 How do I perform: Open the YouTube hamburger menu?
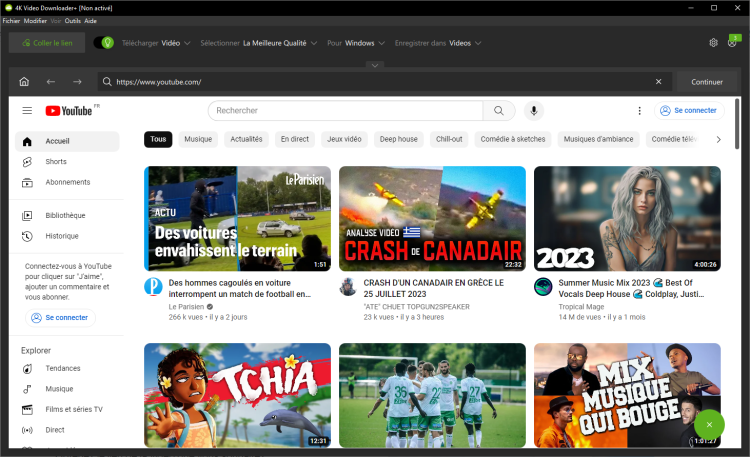27,111
